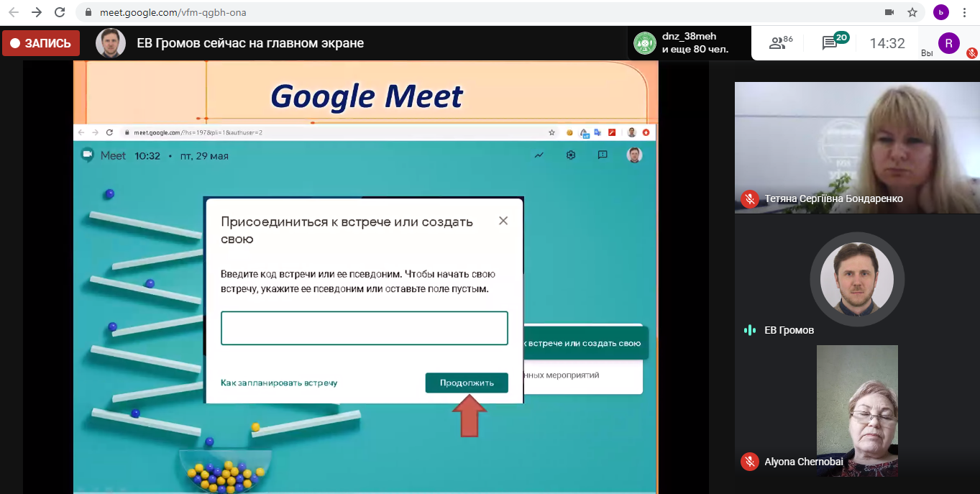This screenshot has height=494, width=980.
Task: Click the speaking indicator beside ЕВ Громов
Action: tap(750, 330)
